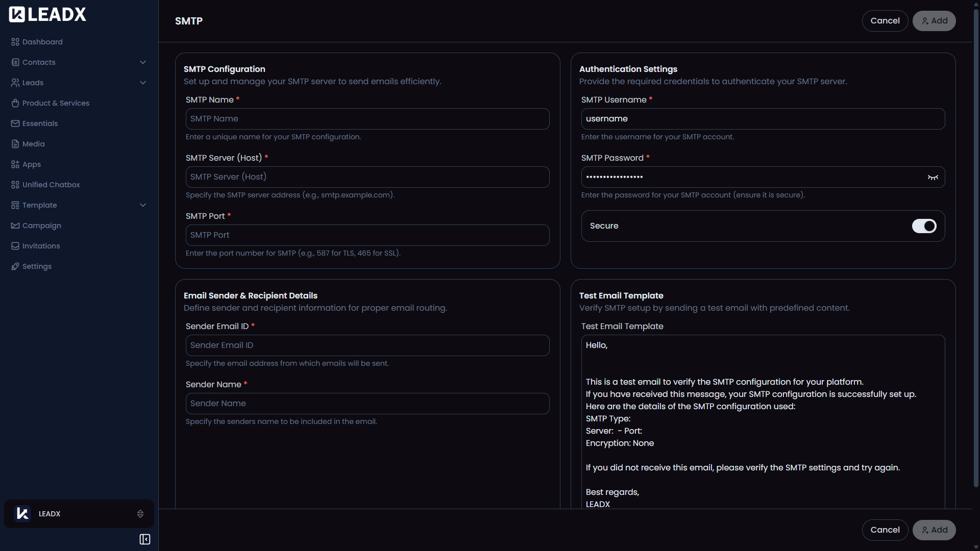Open the Settings menu item
This screenshot has width=980, height=551.
click(37, 266)
